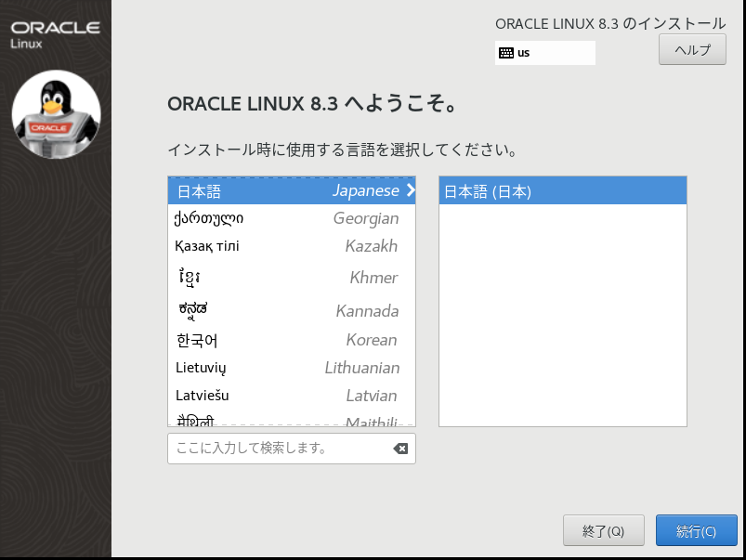The width and height of the screenshot is (746, 560).
Task: Select Georgian language from the list
Action: coord(291,218)
